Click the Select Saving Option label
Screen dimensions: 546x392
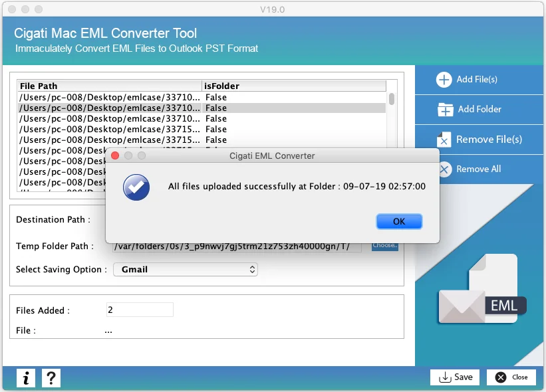61,270
